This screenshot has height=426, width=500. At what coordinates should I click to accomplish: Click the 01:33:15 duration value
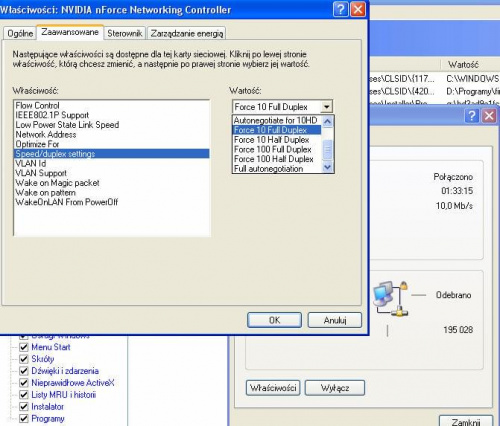point(457,191)
